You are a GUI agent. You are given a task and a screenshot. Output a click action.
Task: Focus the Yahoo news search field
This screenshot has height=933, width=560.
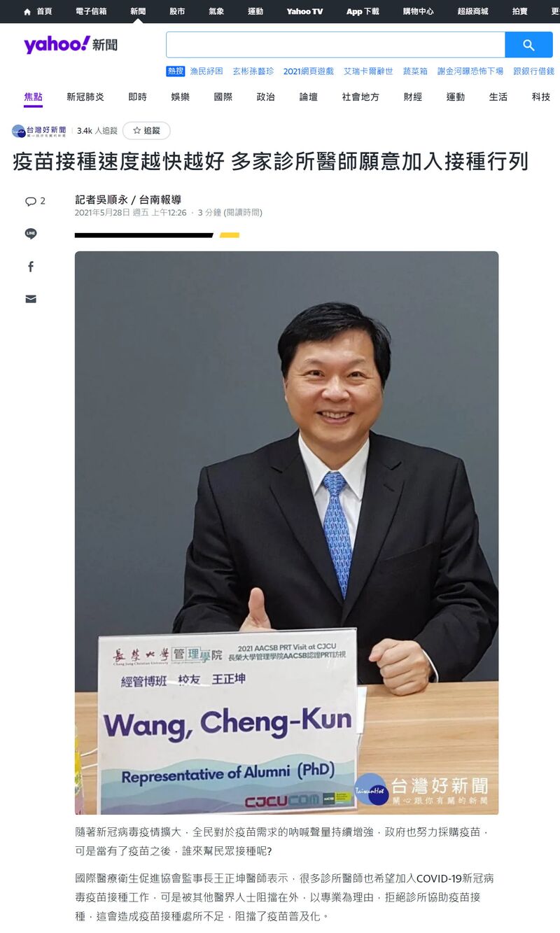[x=335, y=45]
